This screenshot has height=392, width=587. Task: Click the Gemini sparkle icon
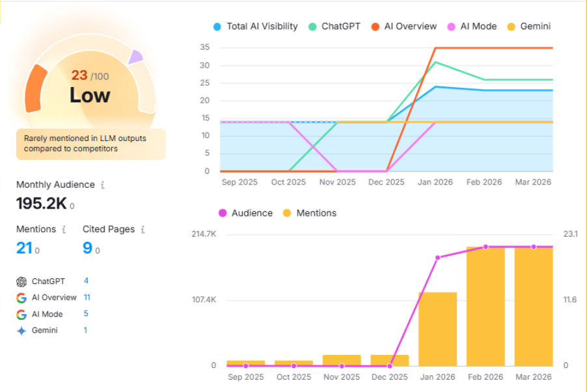(x=21, y=330)
